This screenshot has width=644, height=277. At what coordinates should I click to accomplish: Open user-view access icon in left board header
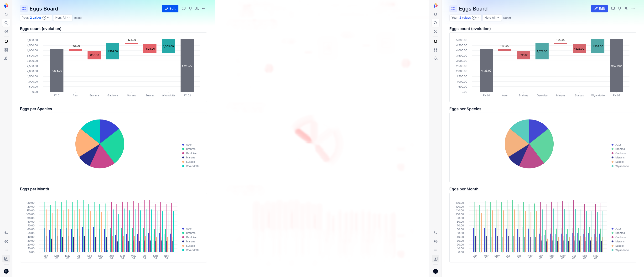pyautogui.click(x=197, y=9)
